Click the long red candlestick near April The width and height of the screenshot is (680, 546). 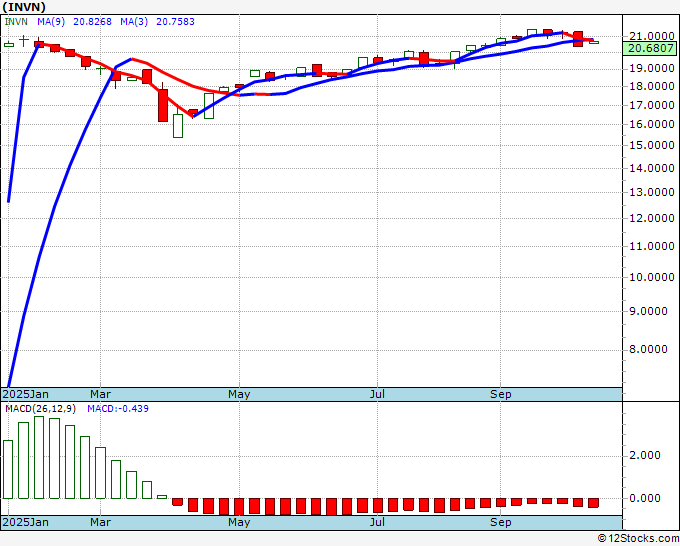[163, 105]
